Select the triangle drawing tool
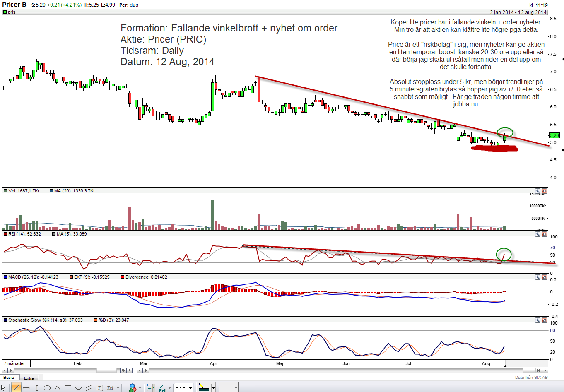 58,388
